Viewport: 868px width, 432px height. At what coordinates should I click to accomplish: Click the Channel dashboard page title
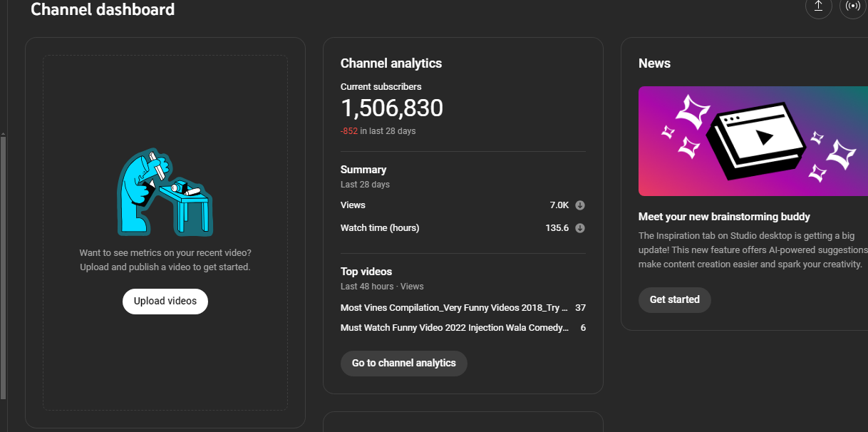pyautogui.click(x=103, y=9)
